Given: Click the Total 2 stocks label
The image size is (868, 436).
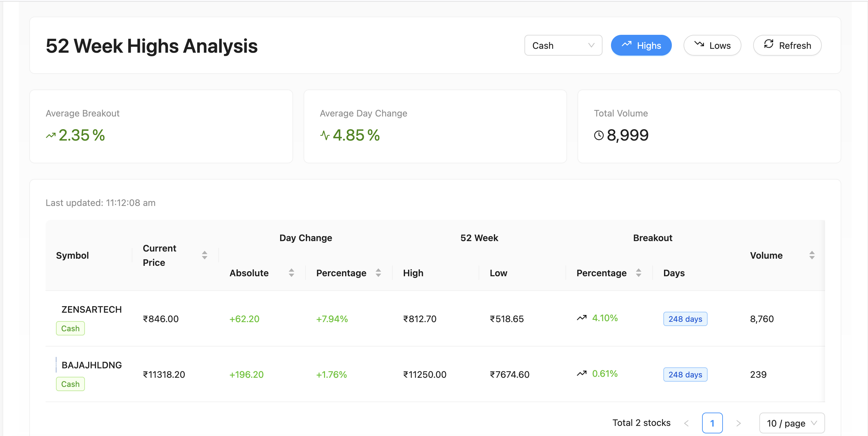Looking at the screenshot, I should (641, 423).
